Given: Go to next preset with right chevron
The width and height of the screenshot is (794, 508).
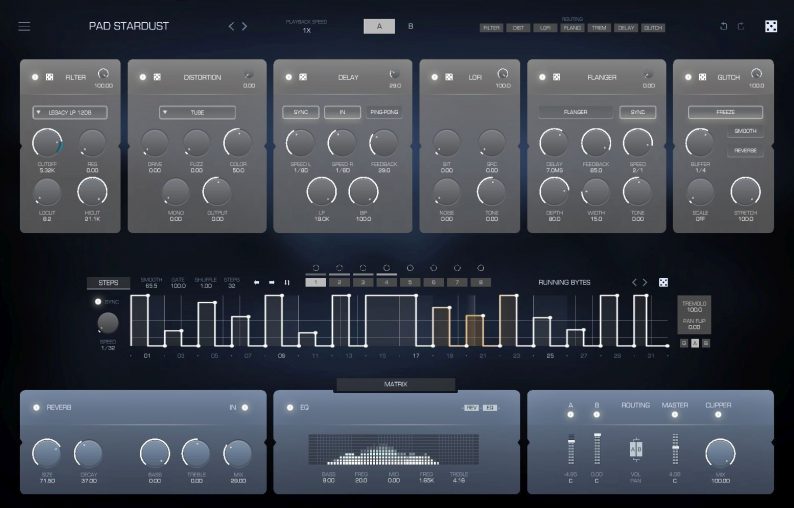Looking at the screenshot, I should coord(245,26).
